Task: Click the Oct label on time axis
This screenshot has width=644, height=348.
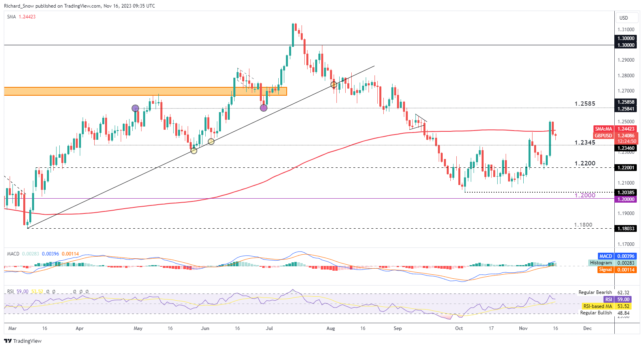Action: 459,328
